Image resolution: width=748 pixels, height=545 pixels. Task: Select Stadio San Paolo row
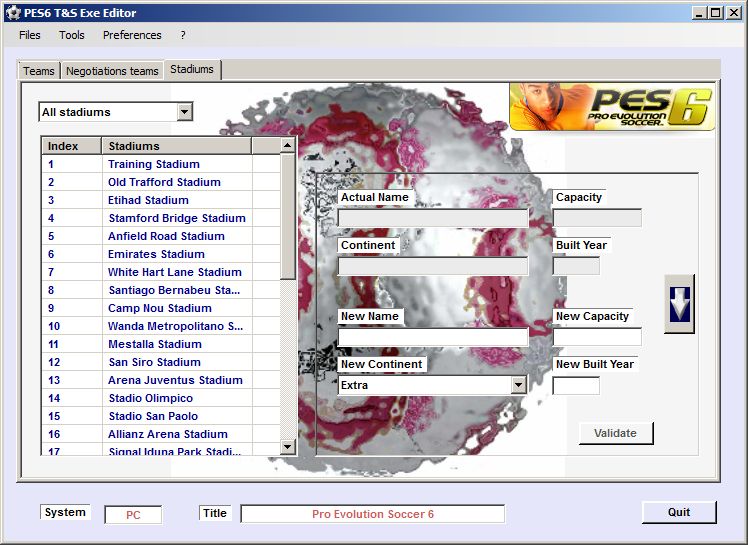(x=161, y=416)
